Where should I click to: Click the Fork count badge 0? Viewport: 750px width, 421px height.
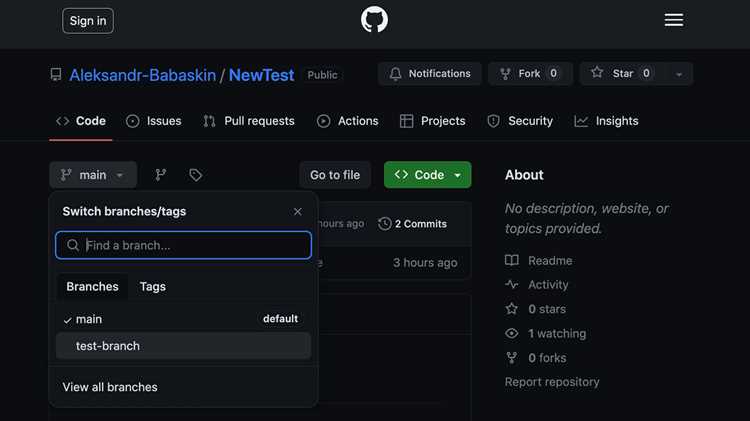click(553, 74)
